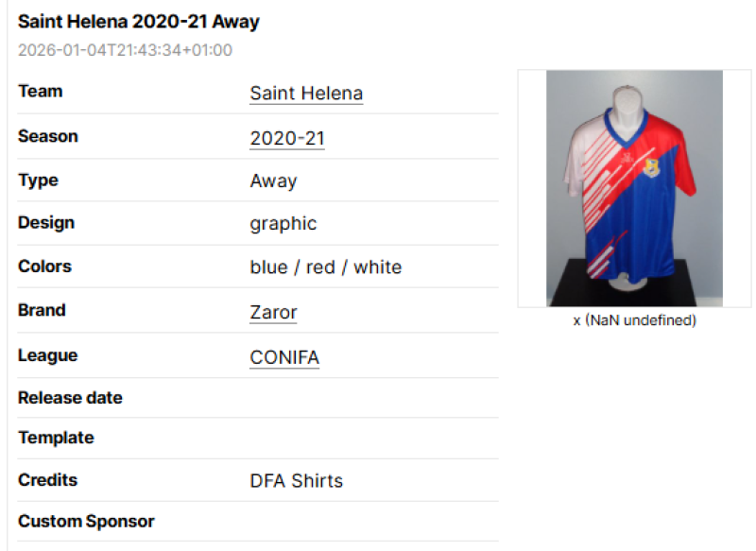Viewport: 756px width, 551px height.
Task: Click the 'x (NaN undefined)' image caption
Action: click(634, 320)
